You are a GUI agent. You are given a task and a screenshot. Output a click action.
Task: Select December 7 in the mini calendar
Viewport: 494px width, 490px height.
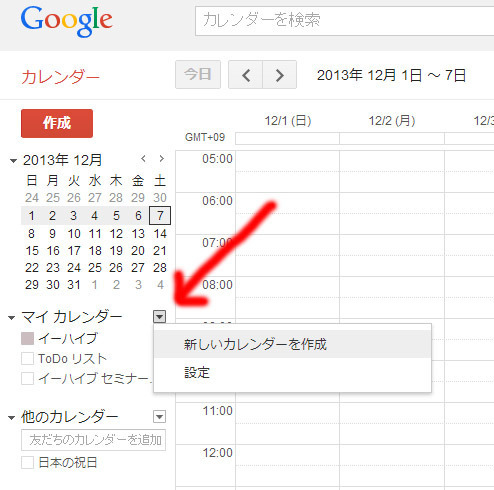160,216
